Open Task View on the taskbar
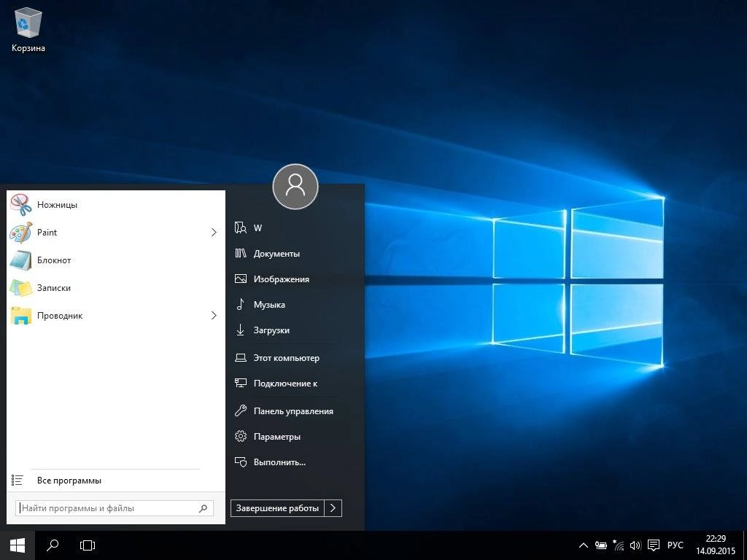 (x=88, y=545)
